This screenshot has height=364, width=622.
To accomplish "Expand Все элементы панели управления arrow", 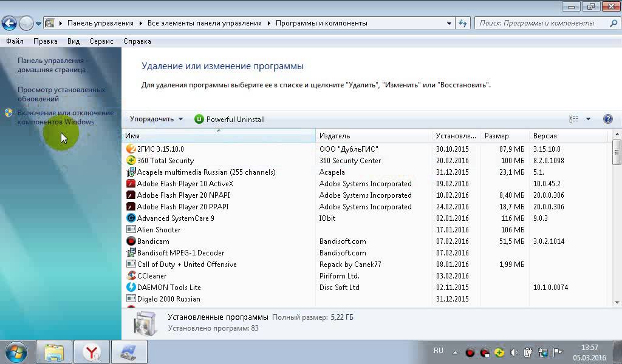I will [268, 24].
